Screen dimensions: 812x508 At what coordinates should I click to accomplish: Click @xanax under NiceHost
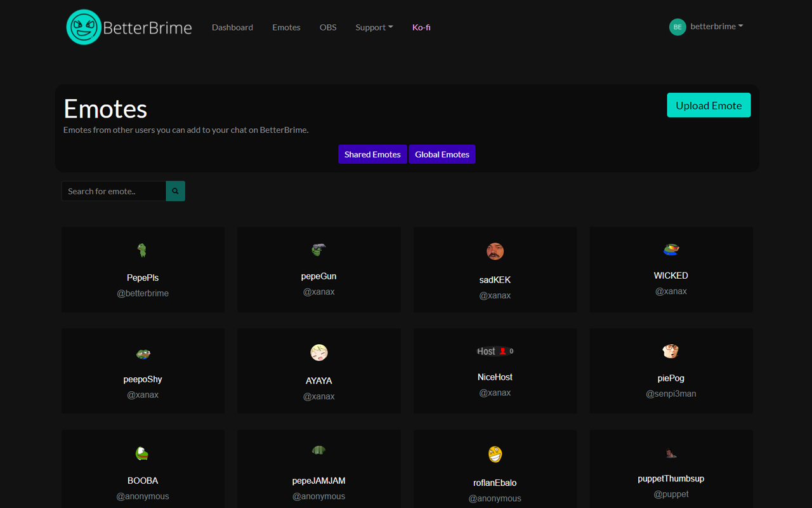click(495, 392)
